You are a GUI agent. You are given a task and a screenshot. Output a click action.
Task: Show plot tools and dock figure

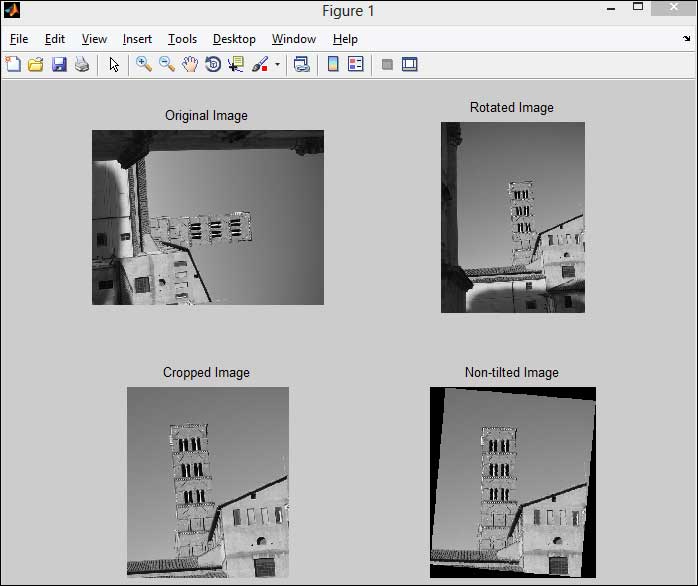click(x=410, y=64)
